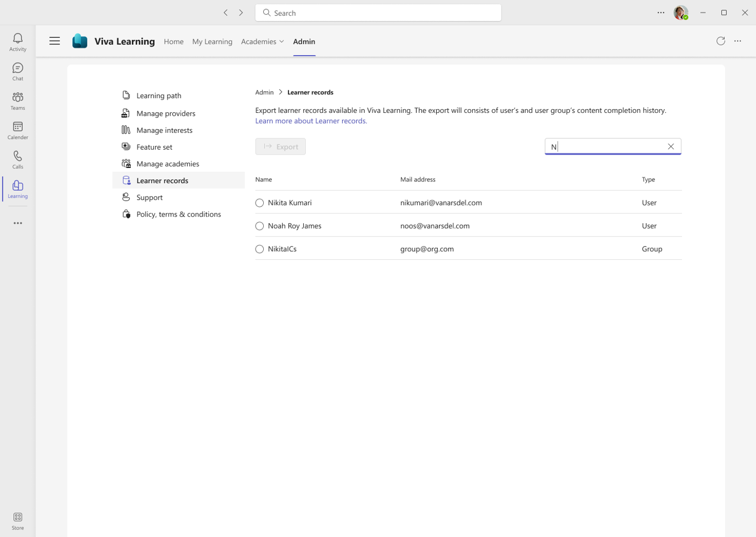Image resolution: width=756 pixels, height=537 pixels.
Task: Click the Manage providers icon
Action: click(126, 113)
